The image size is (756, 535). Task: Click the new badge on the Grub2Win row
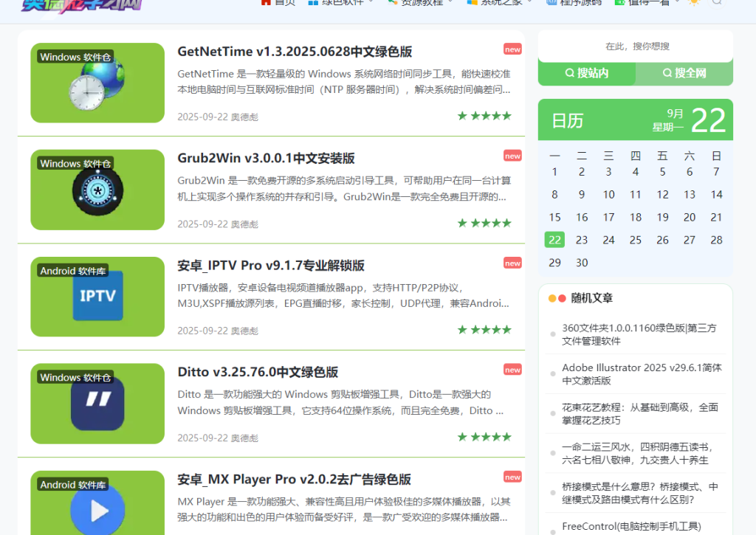tap(512, 156)
